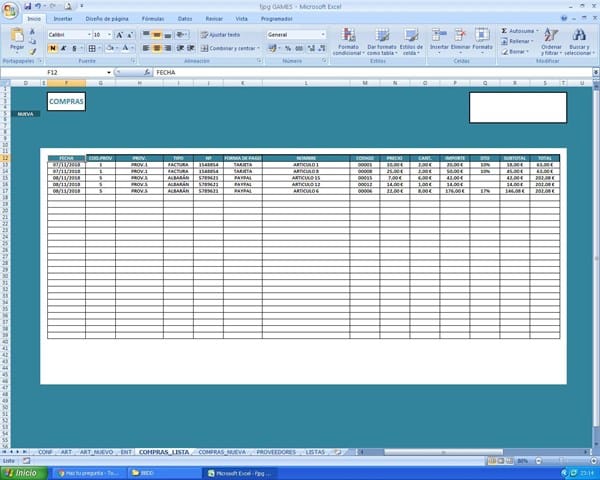Undo the last action
Image resolution: width=600 pixels, height=480 pixels.
(38, 6)
